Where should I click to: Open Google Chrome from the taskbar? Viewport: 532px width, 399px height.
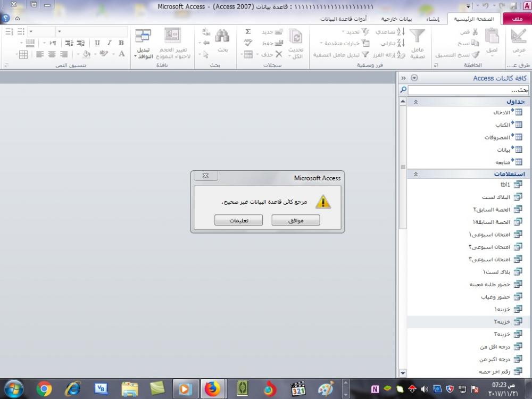coord(44,389)
